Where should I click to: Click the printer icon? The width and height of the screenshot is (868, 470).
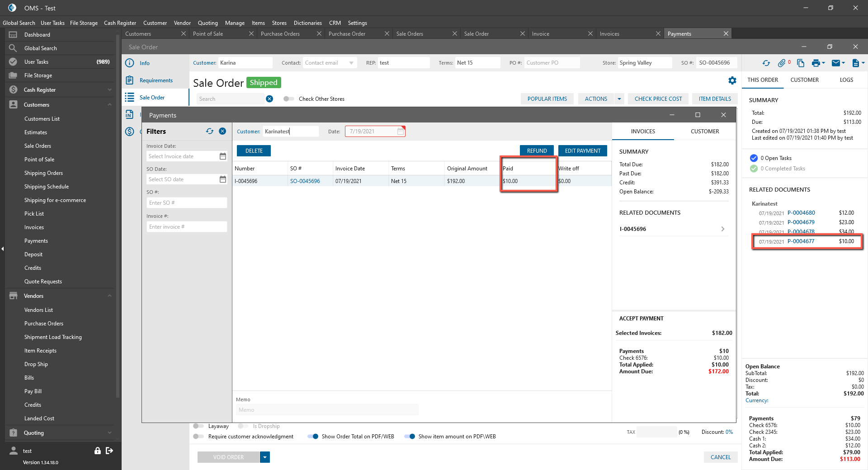click(816, 63)
